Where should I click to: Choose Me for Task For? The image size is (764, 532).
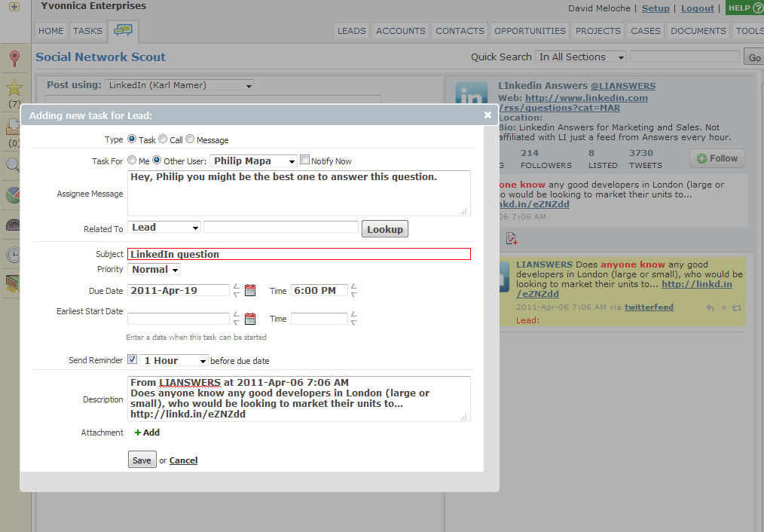[x=132, y=160]
